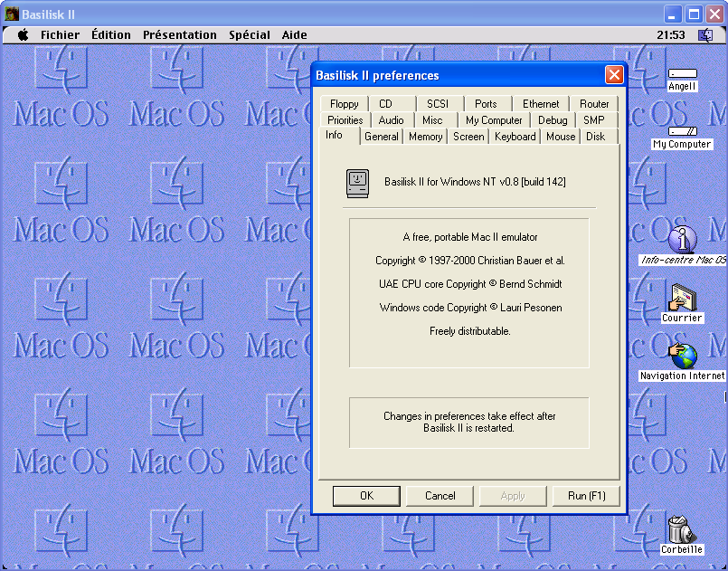Image resolution: width=728 pixels, height=571 pixels.
Task: Click the Cancel button
Action: tap(440, 496)
